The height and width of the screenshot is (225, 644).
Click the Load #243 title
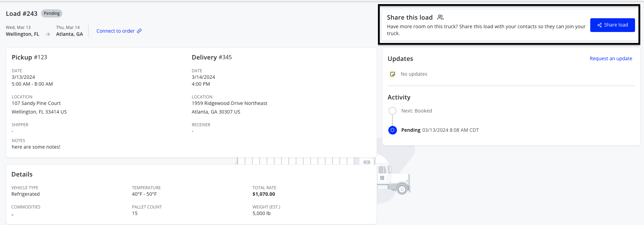pyautogui.click(x=22, y=14)
